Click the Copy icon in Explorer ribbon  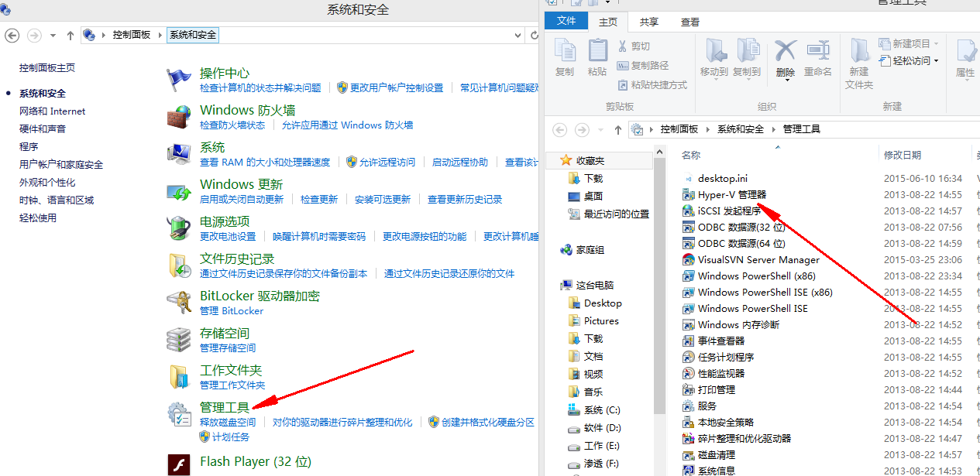tap(565, 50)
